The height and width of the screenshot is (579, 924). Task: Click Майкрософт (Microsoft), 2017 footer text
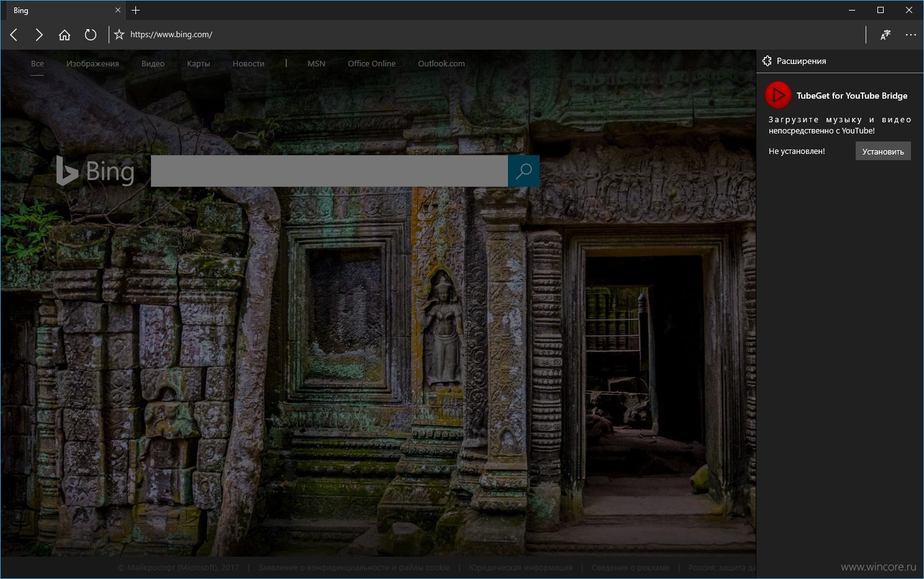[178, 567]
